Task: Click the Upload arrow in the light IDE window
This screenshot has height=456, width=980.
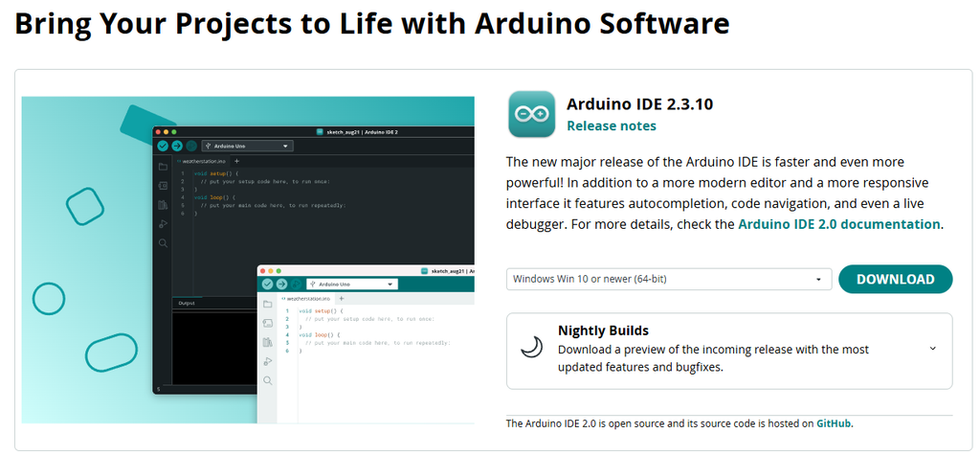Action: [282, 284]
